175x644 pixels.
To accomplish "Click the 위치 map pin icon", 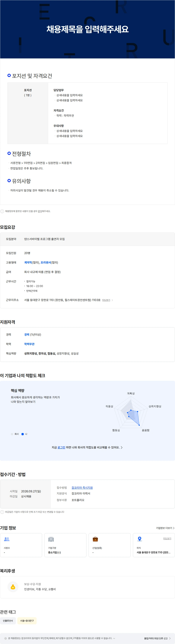I will [140, 539].
